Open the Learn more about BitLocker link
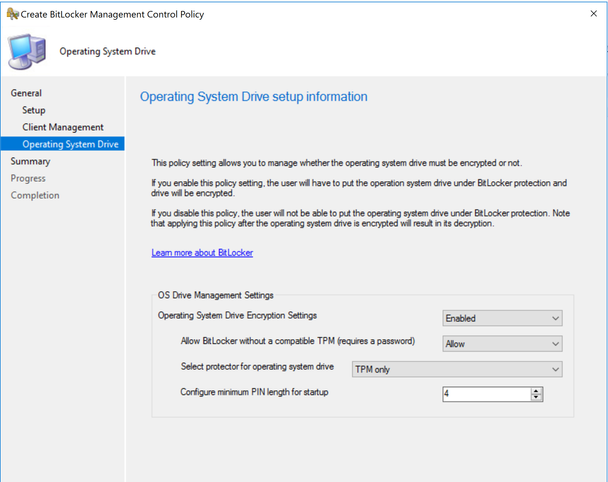This screenshot has height=482, width=608. pos(202,253)
